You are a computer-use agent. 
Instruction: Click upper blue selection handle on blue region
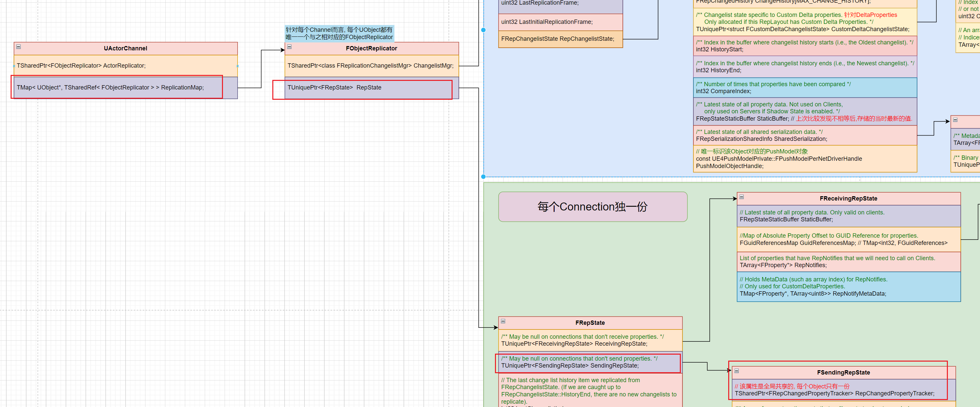pos(483,30)
